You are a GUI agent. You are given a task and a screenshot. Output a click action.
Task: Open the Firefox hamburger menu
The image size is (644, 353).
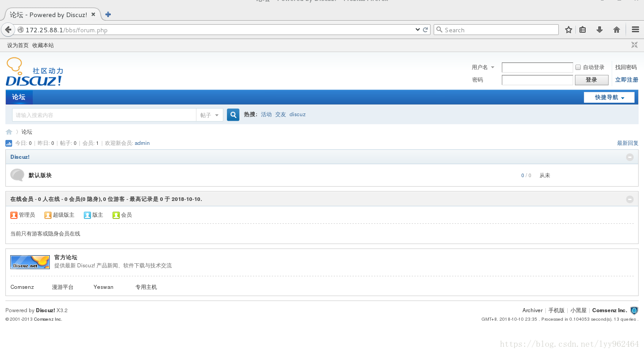point(635,30)
